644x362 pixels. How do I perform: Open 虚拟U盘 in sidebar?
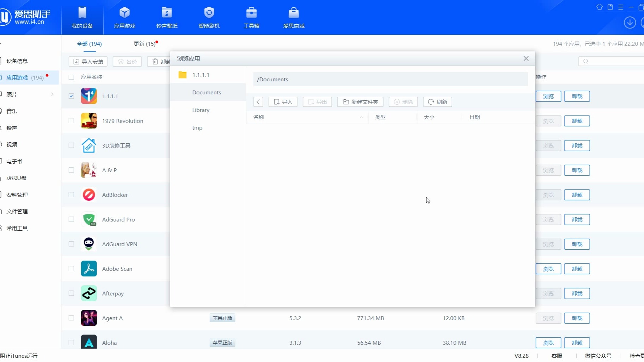point(16,178)
